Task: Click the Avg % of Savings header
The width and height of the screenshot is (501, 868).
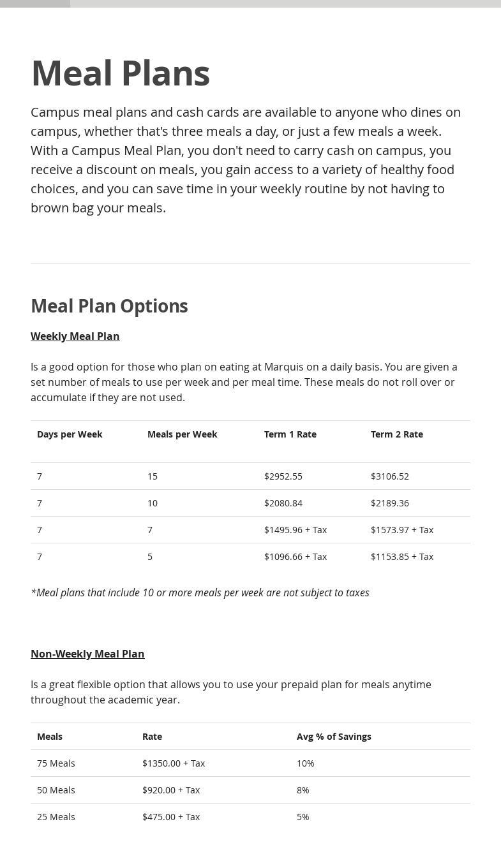Action: coord(334,737)
